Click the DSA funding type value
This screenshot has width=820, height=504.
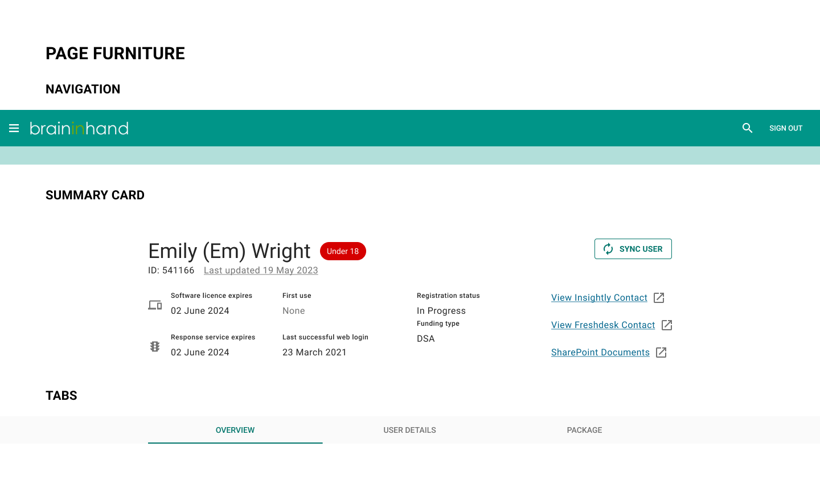pos(426,339)
